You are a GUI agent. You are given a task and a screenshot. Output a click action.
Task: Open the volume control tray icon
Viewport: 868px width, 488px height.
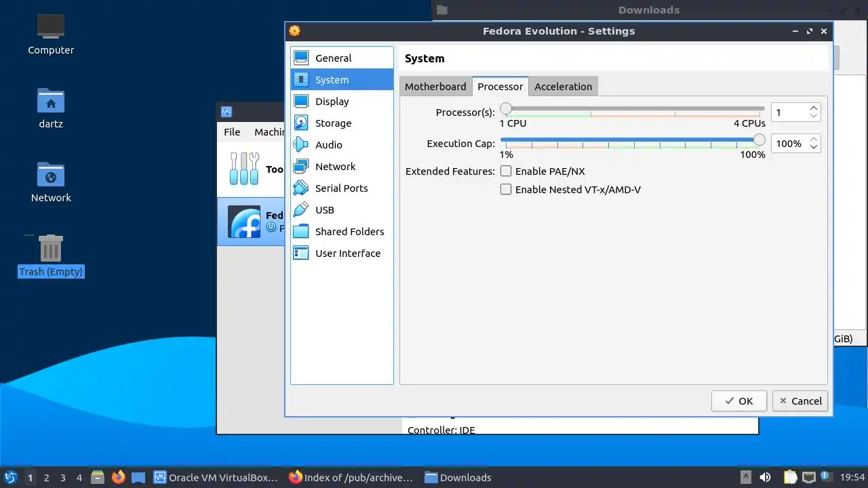765,477
